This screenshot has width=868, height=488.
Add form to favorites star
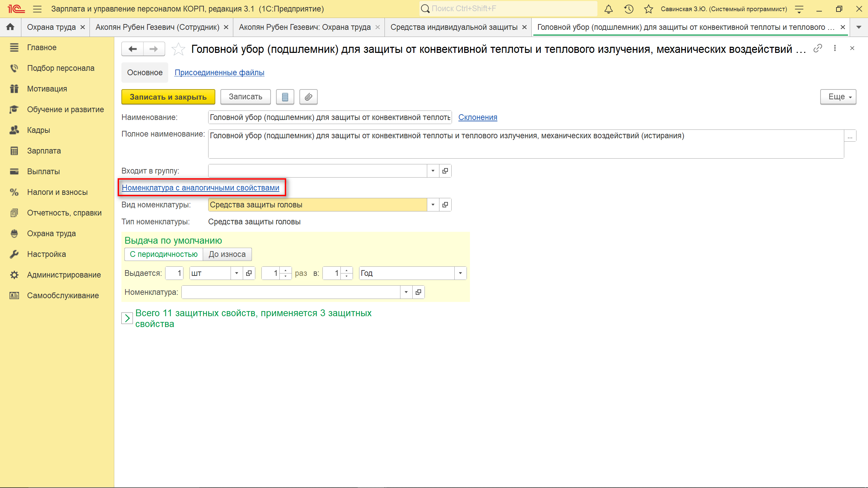tap(178, 49)
